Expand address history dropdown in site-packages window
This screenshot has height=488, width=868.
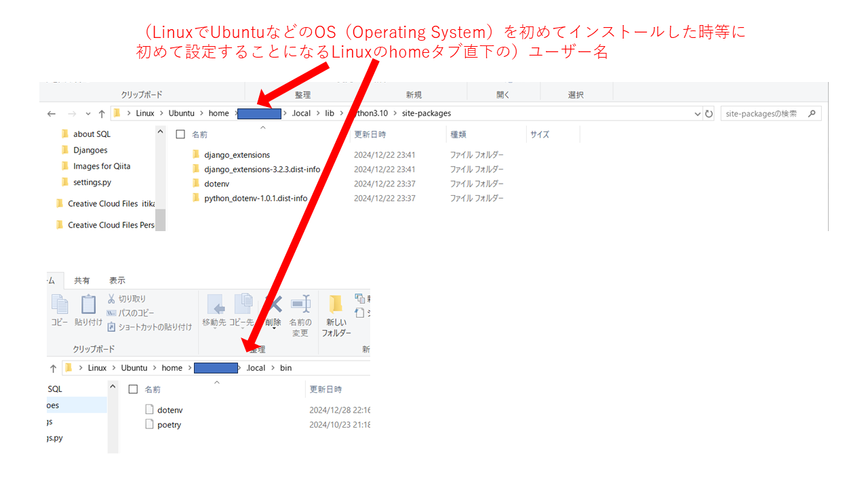tap(698, 114)
